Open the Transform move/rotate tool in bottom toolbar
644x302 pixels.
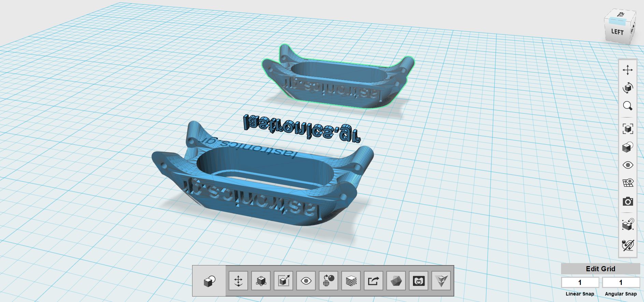(x=238, y=281)
